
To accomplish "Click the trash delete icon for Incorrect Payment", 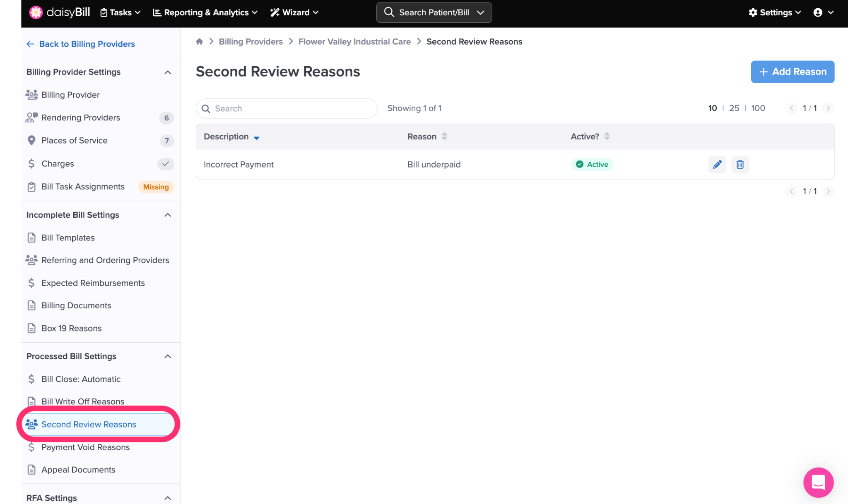I will (x=740, y=164).
